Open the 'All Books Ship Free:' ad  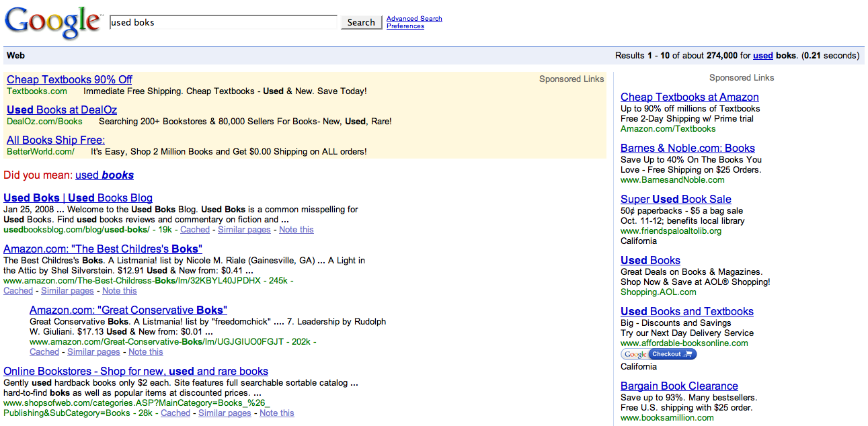56,140
